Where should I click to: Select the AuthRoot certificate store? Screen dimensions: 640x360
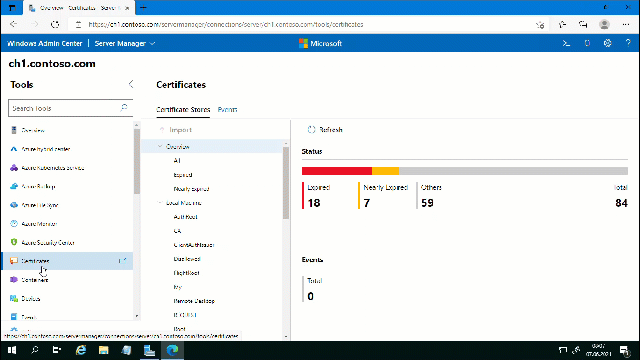(x=185, y=217)
